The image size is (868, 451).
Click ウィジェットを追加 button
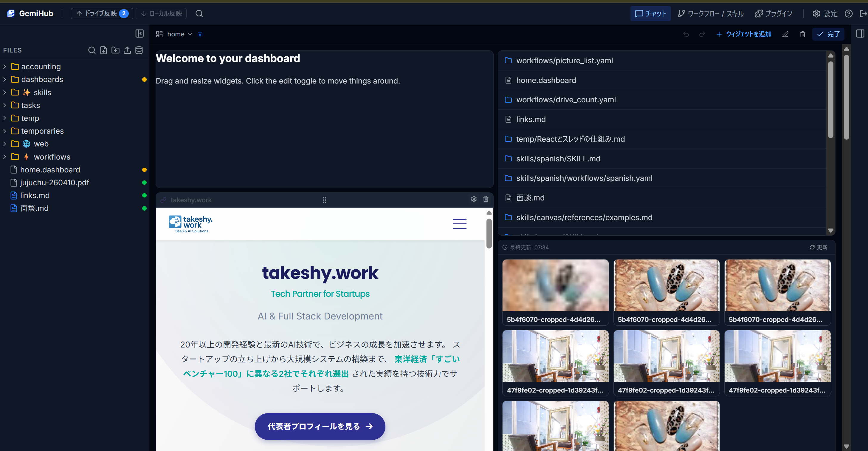click(744, 34)
